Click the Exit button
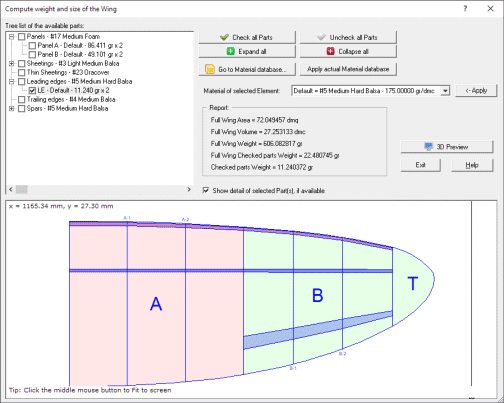 (420, 165)
